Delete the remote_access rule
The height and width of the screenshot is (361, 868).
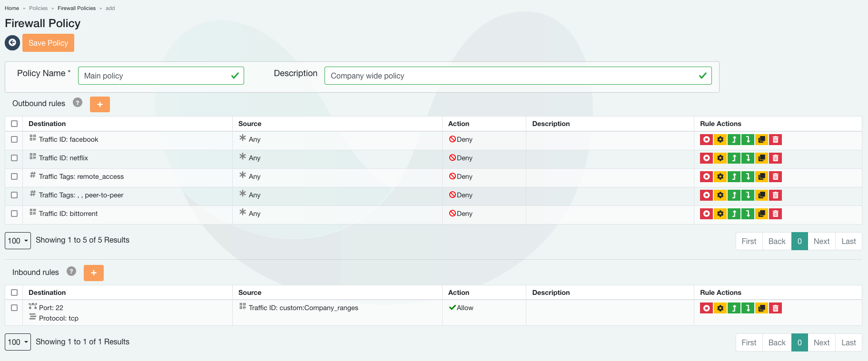pos(776,176)
